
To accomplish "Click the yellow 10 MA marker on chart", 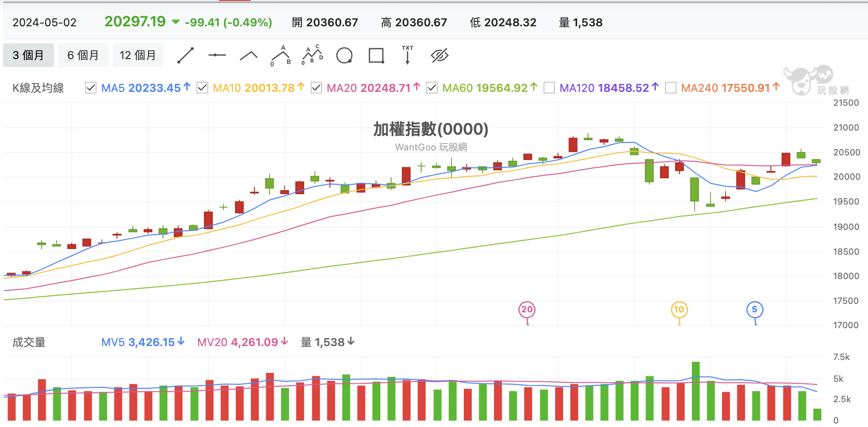I will click(679, 310).
